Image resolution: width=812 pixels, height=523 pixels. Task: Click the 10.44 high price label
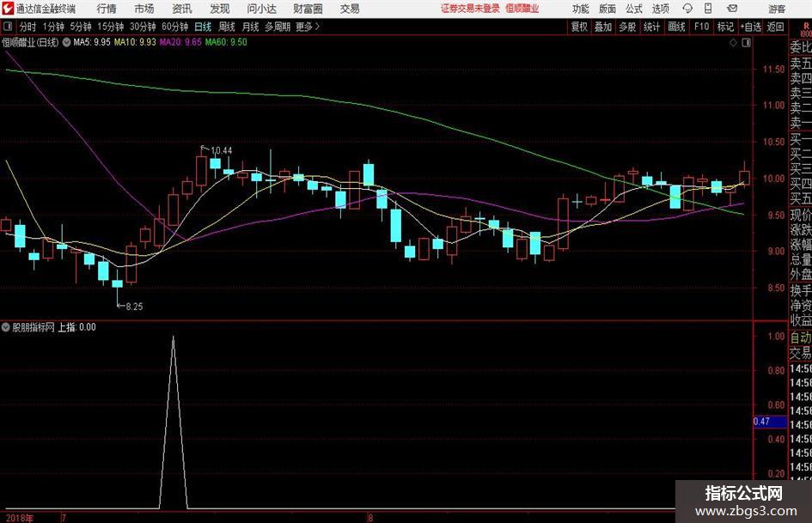tap(222, 150)
